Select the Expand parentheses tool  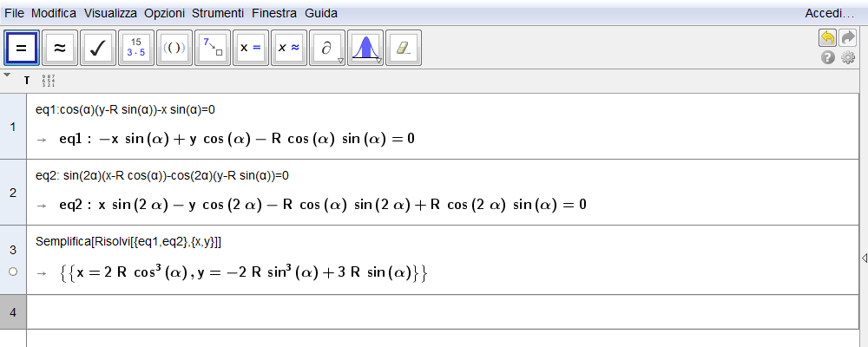(x=174, y=48)
